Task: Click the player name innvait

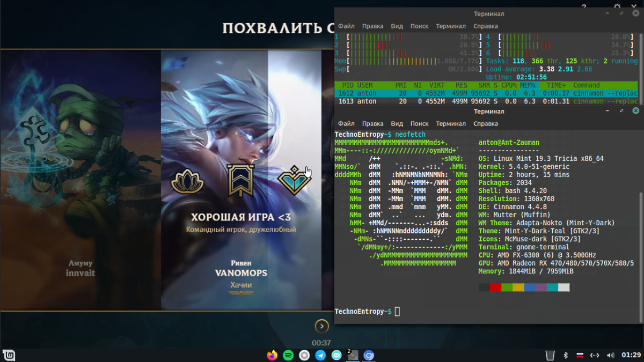Action: tap(80, 273)
